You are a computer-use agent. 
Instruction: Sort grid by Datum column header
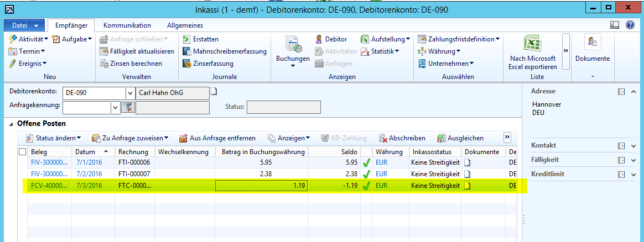pos(85,152)
